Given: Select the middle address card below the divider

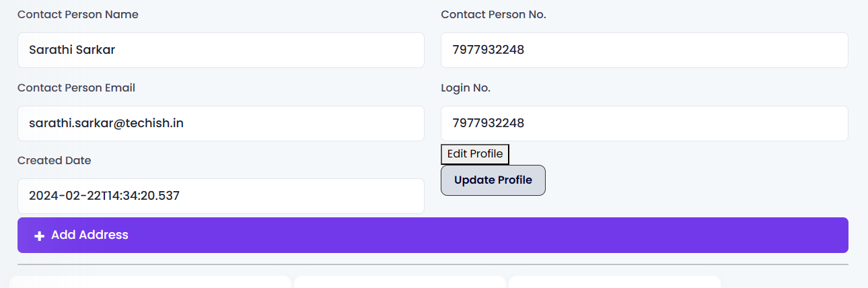Looking at the screenshot, I should pos(400,282).
